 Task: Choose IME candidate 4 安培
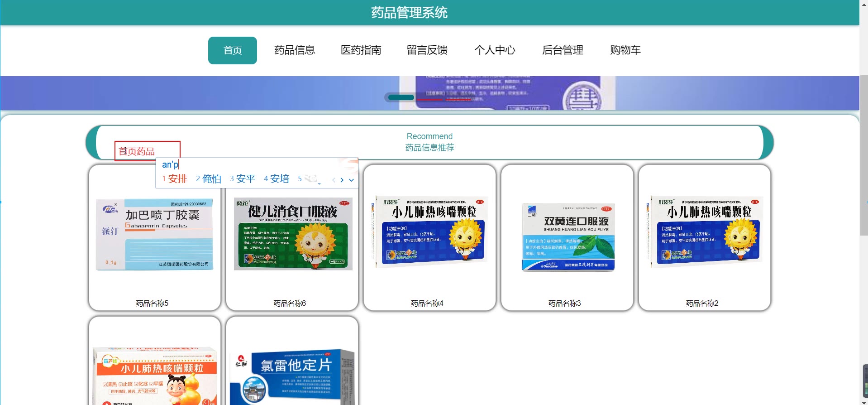pyautogui.click(x=277, y=179)
